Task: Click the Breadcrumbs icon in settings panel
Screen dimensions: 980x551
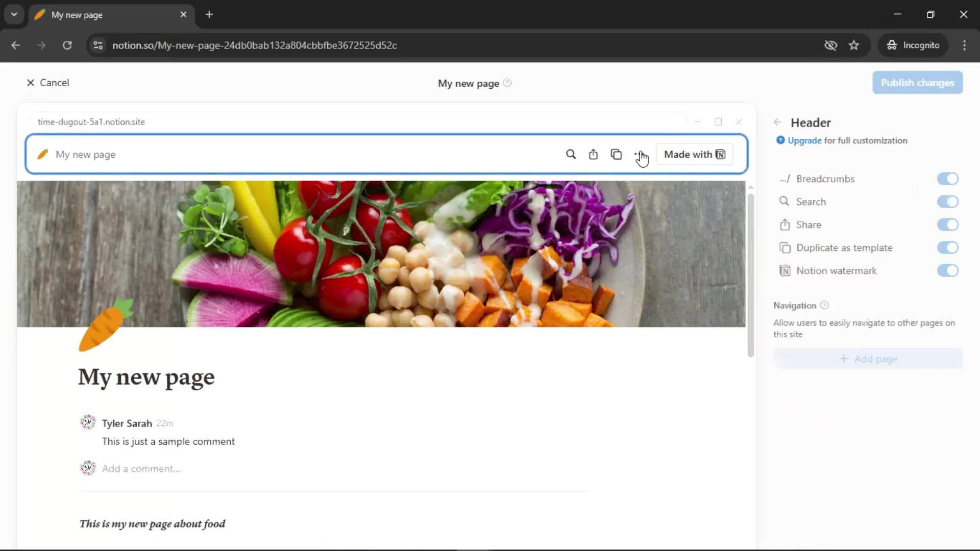Action: point(785,179)
